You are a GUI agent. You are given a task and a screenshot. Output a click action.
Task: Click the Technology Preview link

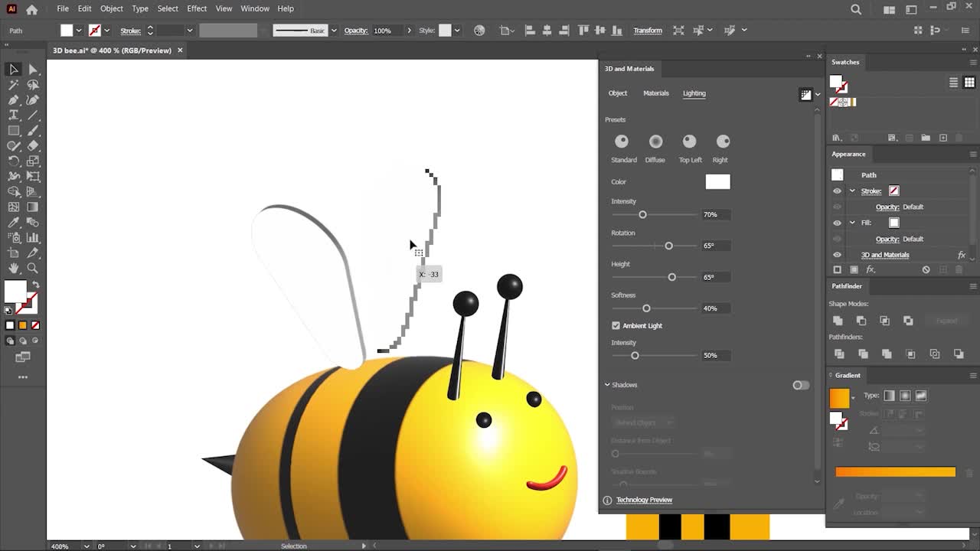644,500
